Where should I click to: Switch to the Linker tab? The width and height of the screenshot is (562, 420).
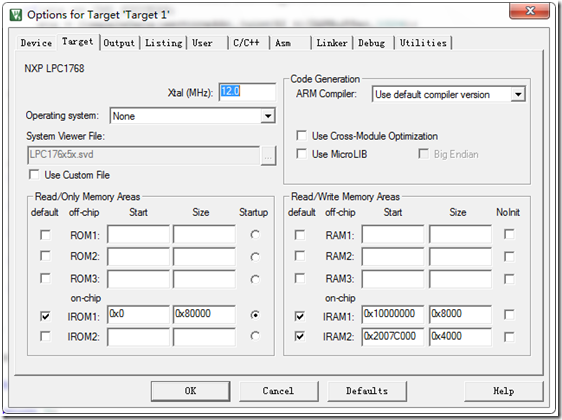pos(332,43)
